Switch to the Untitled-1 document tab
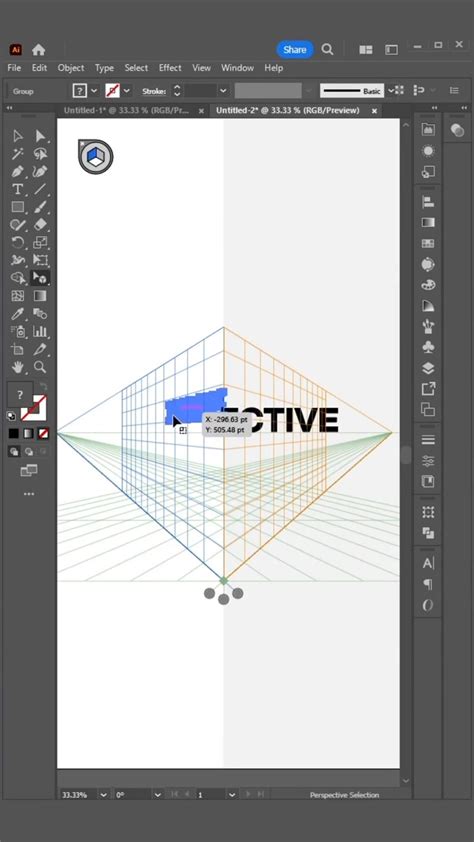474x842 pixels. [x=126, y=111]
